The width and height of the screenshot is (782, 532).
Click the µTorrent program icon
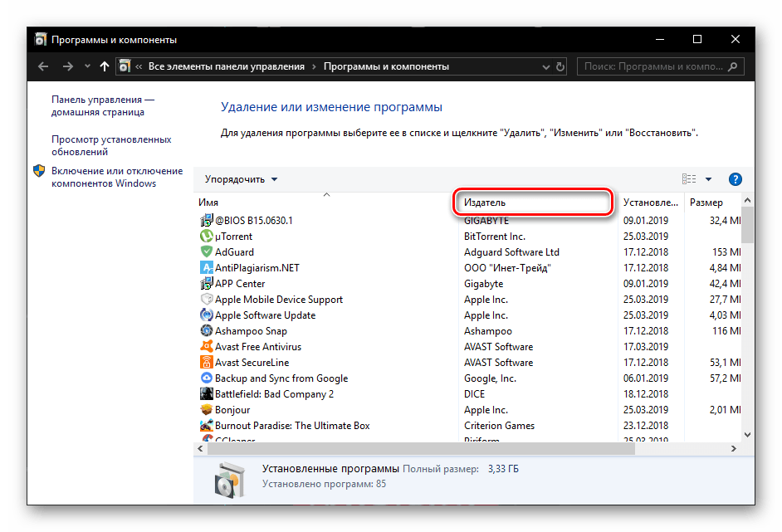coord(208,237)
